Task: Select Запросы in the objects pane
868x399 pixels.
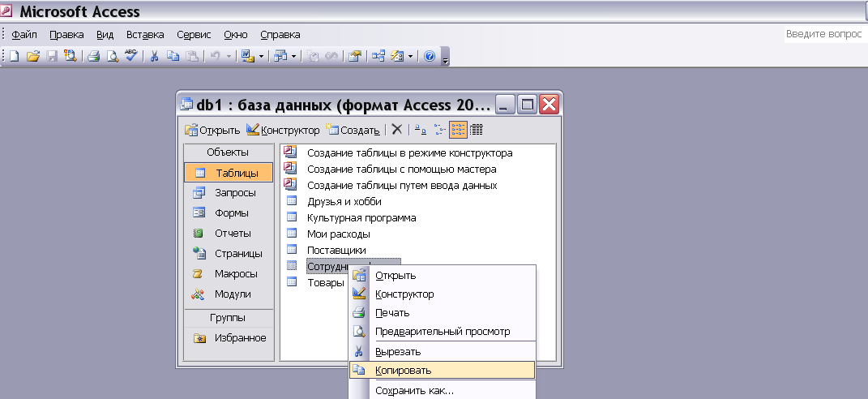Action: coord(229,193)
